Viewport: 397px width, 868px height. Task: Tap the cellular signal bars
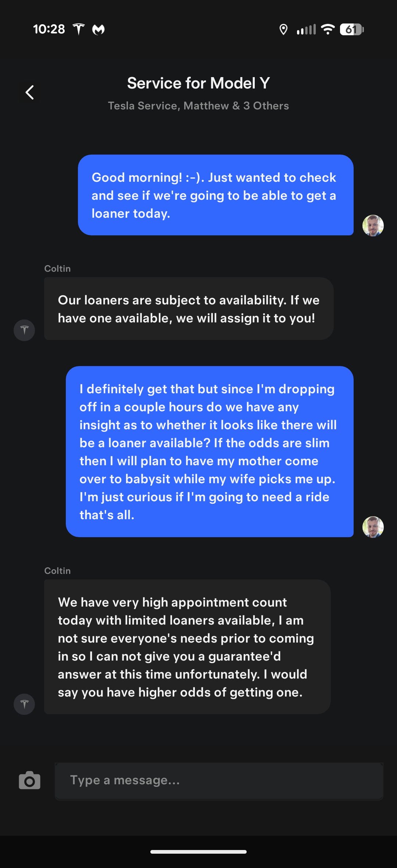(x=306, y=29)
